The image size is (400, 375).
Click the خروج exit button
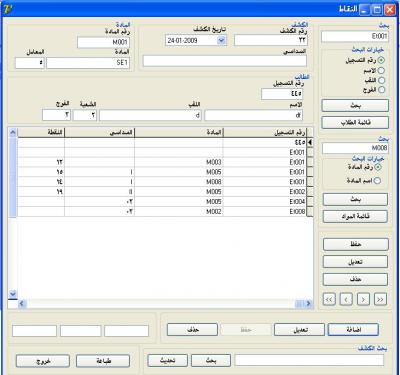(43, 361)
